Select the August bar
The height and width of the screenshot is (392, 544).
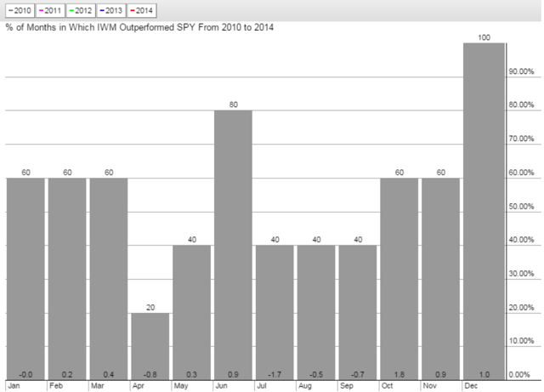(316, 312)
